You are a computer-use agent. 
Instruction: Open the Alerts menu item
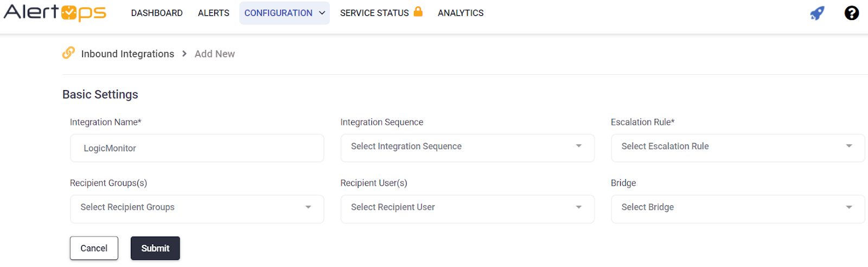213,13
